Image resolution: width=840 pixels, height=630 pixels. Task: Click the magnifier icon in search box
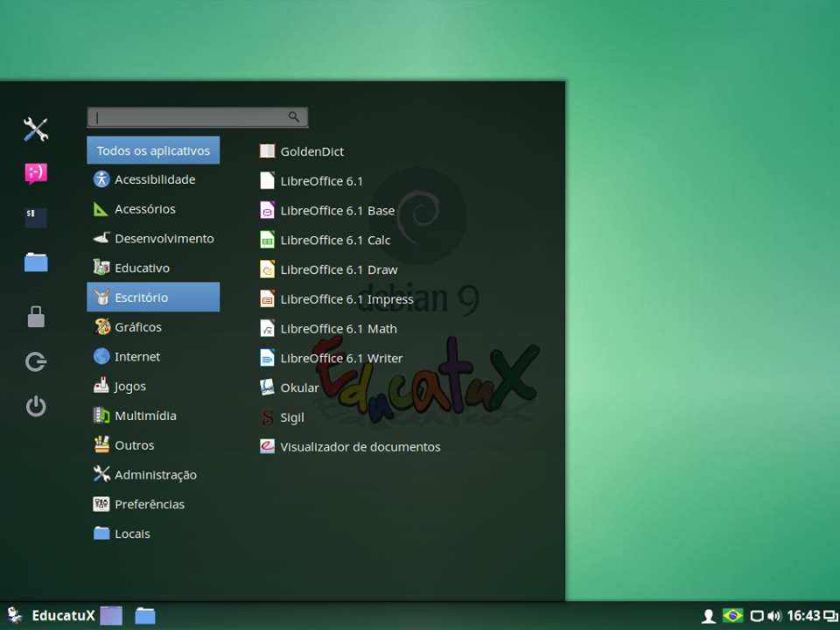(294, 116)
